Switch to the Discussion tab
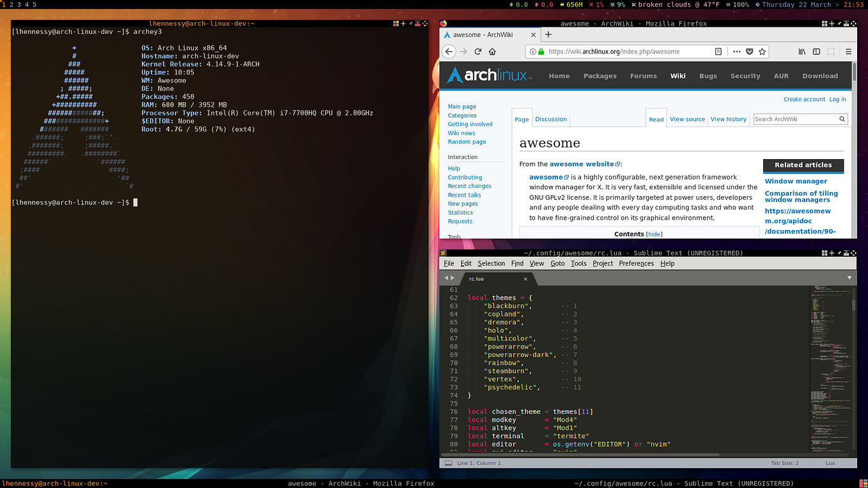Image resolution: width=868 pixels, height=488 pixels. pyautogui.click(x=550, y=119)
